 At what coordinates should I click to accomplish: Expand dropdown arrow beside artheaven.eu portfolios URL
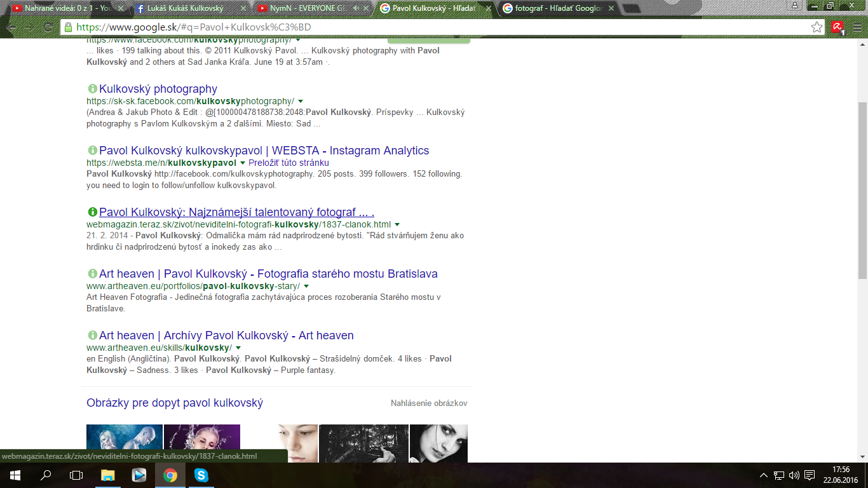(x=306, y=287)
